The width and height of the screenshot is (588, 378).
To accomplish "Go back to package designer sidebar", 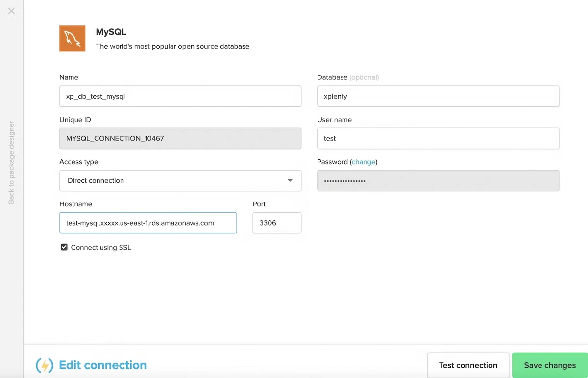I will pyautogui.click(x=11, y=163).
